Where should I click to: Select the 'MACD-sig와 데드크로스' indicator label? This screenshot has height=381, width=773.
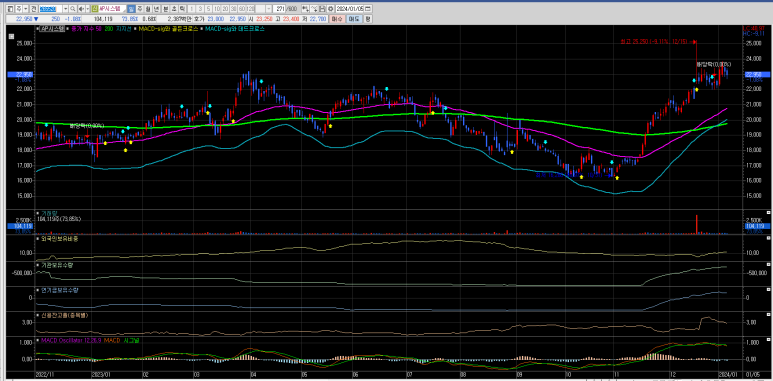pos(235,29)
